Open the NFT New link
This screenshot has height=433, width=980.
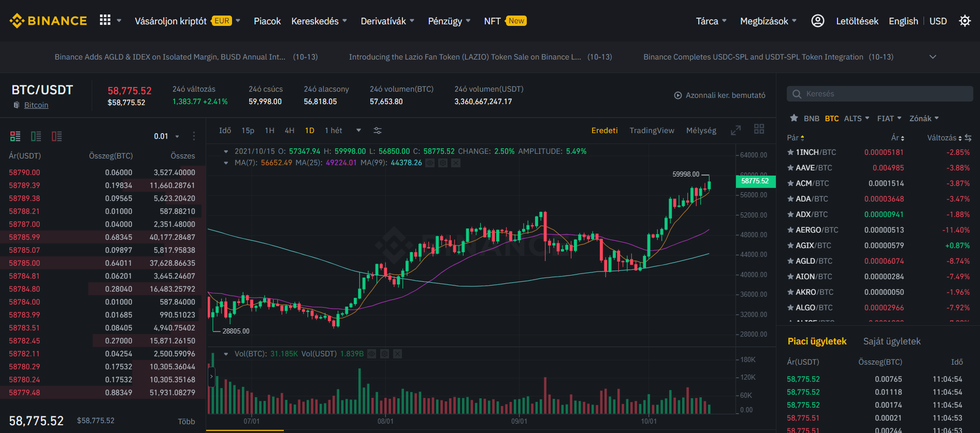point(505,21)
